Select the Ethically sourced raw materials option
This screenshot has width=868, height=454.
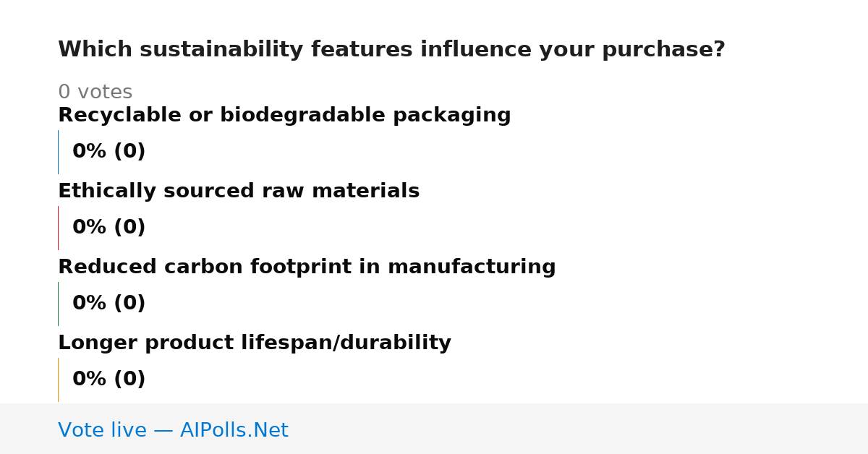[x=239, y=192]
